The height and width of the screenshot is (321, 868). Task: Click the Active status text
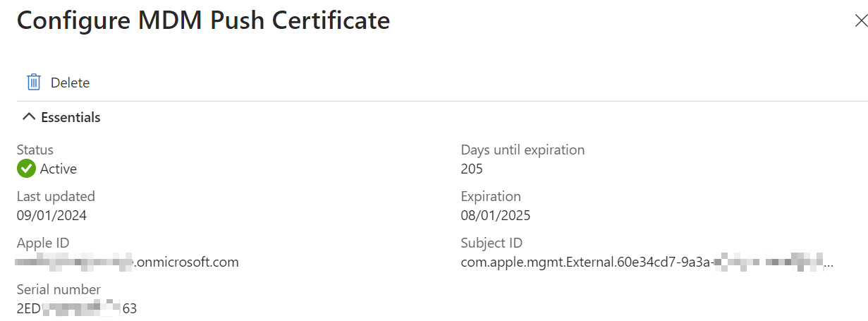pyautogui.click(x=59, y=169)
